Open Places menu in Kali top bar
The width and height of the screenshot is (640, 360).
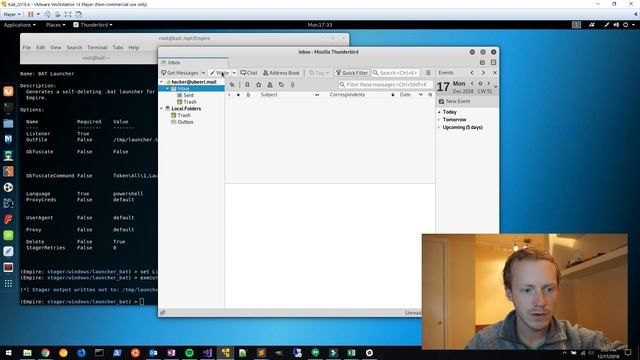click(x=56, y=25)
